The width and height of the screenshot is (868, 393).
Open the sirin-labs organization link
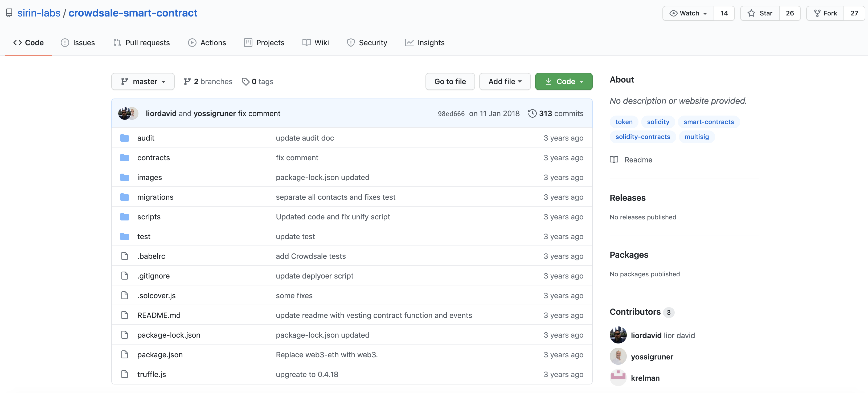[x=39, y=13]
